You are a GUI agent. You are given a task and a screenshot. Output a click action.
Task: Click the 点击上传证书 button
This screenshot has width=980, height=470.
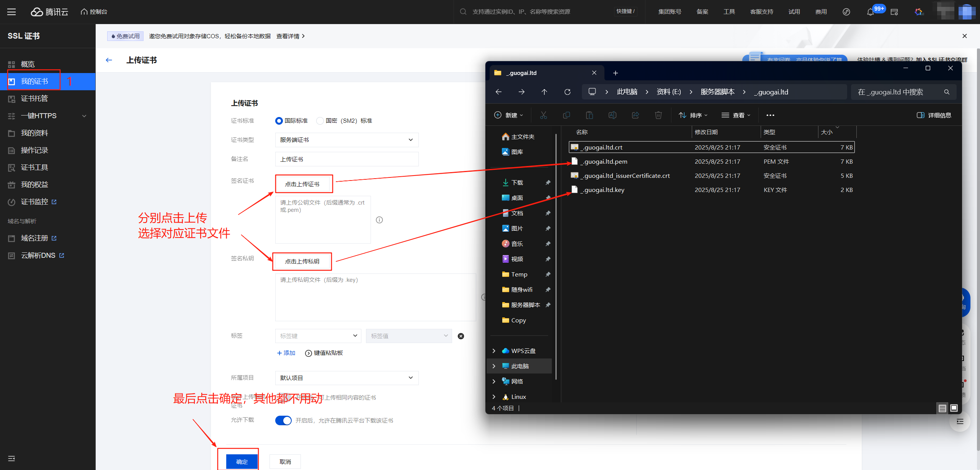click(302, 184)
